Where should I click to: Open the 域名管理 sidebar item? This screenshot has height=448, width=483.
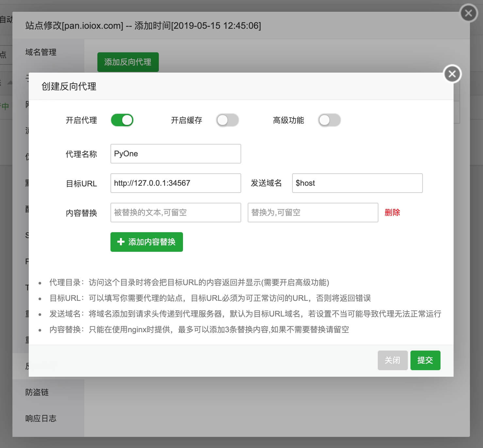41,52
